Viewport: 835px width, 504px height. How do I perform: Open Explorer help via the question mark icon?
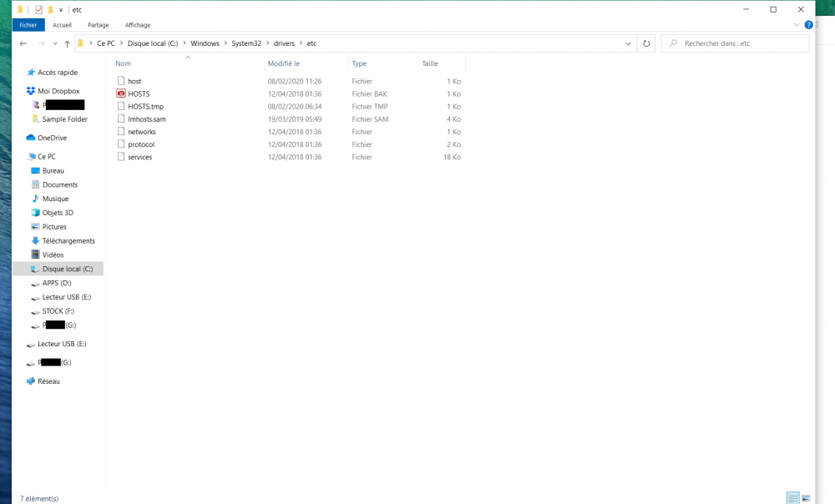[807, 24]
